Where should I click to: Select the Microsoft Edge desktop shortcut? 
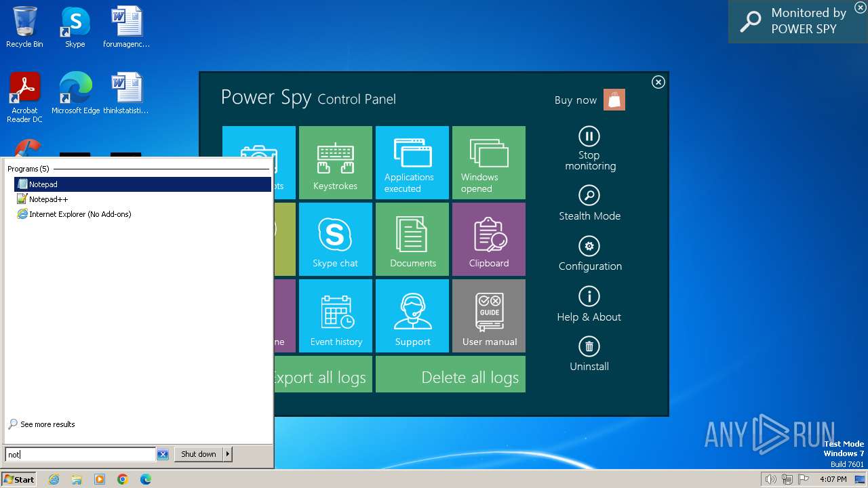click(75, 94)
